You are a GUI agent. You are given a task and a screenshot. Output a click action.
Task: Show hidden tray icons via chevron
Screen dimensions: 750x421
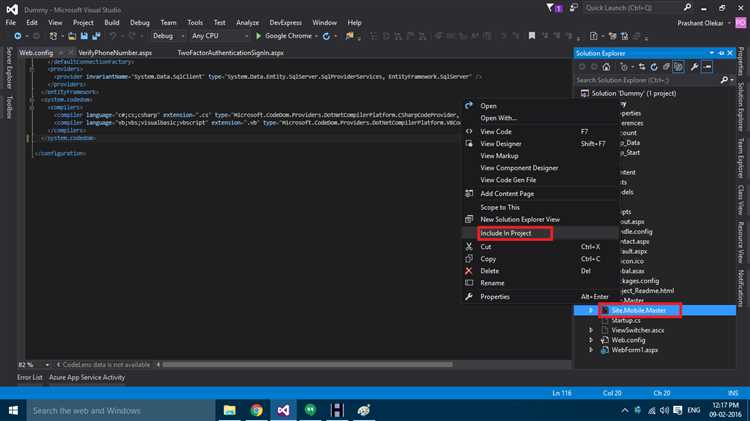click(625, 410)
